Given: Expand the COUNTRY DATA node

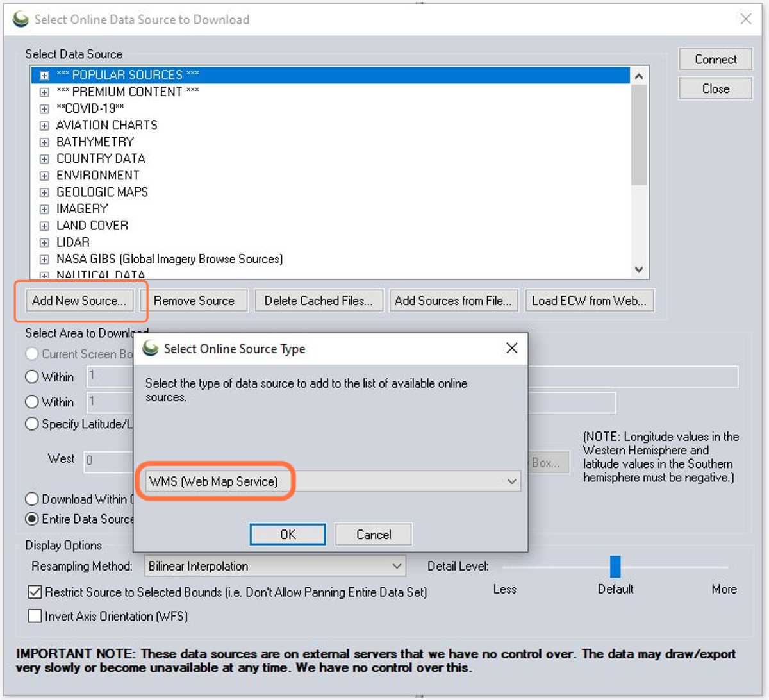Looking at the screenshot, I should tap(44, 159).
